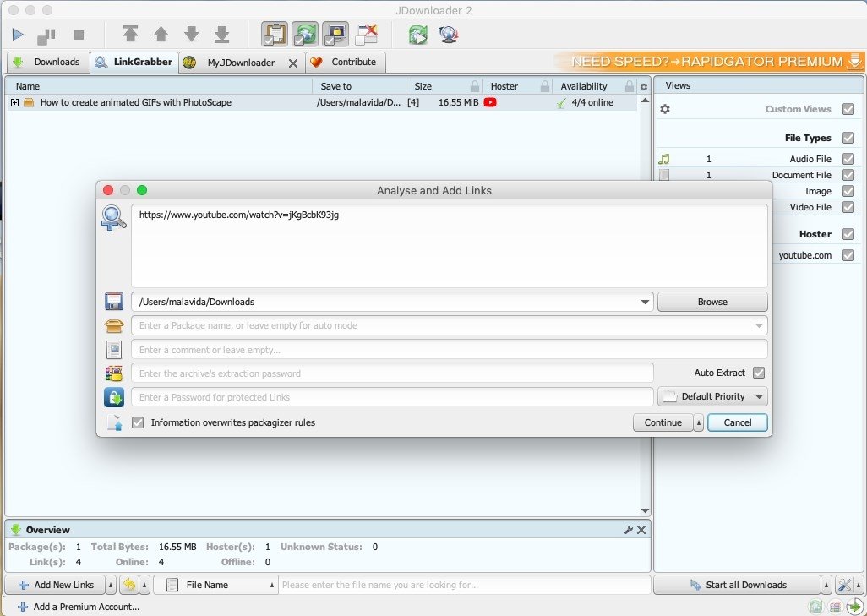
Task: Click the move to top arrow icon
Action: coord(130,35)
